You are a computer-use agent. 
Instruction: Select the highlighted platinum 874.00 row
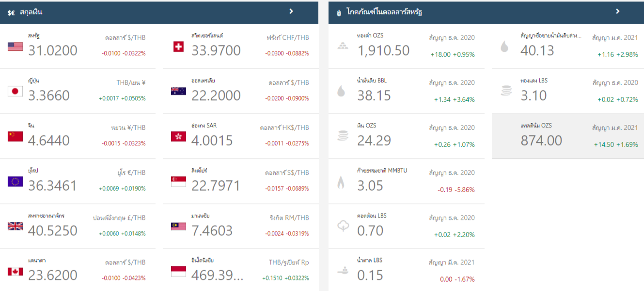point(568,137)
